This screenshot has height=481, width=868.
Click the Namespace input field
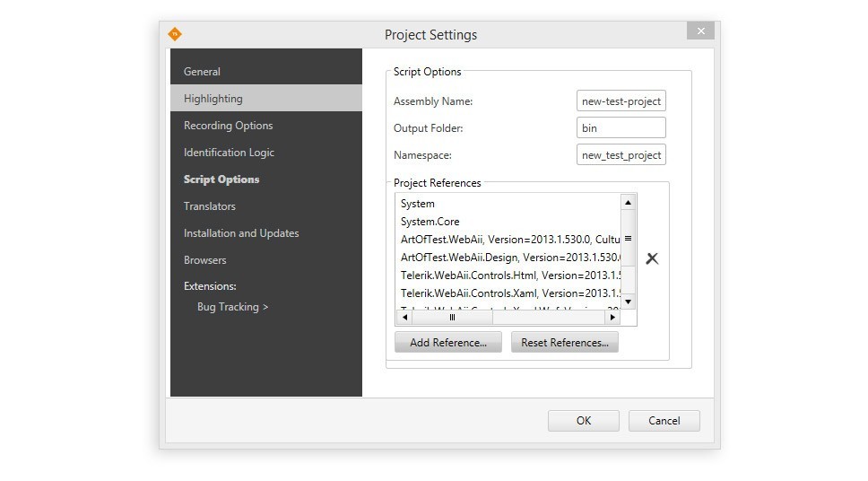tap(621, 155)
